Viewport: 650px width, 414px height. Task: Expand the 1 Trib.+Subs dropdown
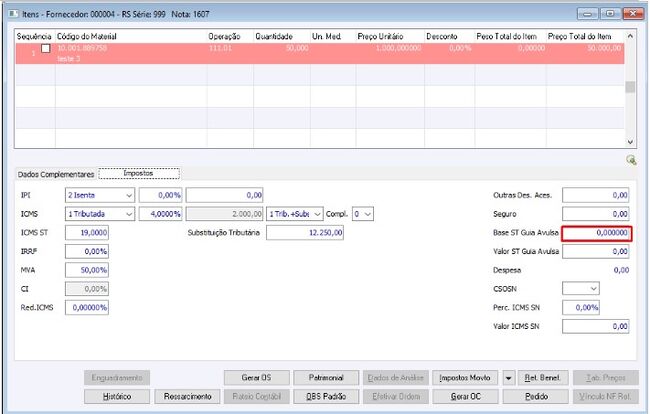[295, 214]
